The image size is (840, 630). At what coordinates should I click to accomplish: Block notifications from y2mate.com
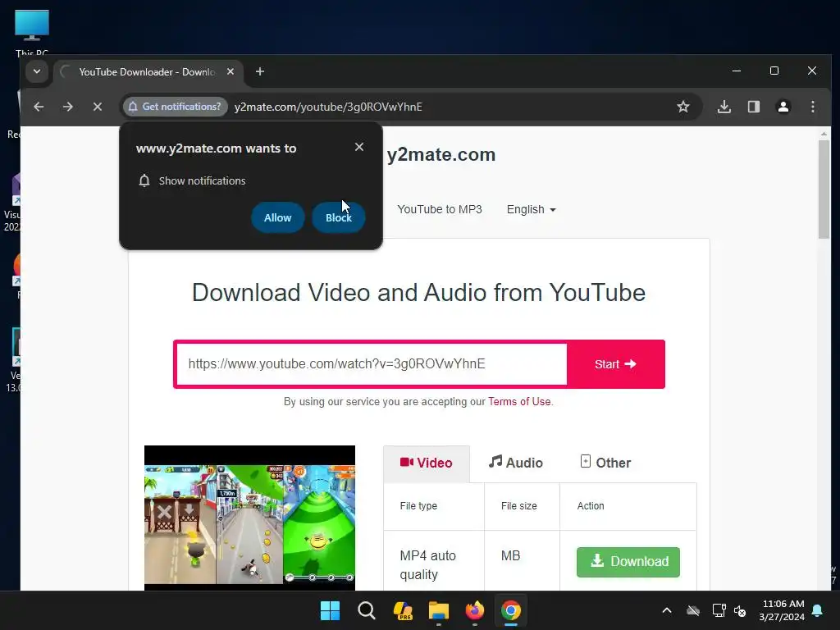[339, 217]
